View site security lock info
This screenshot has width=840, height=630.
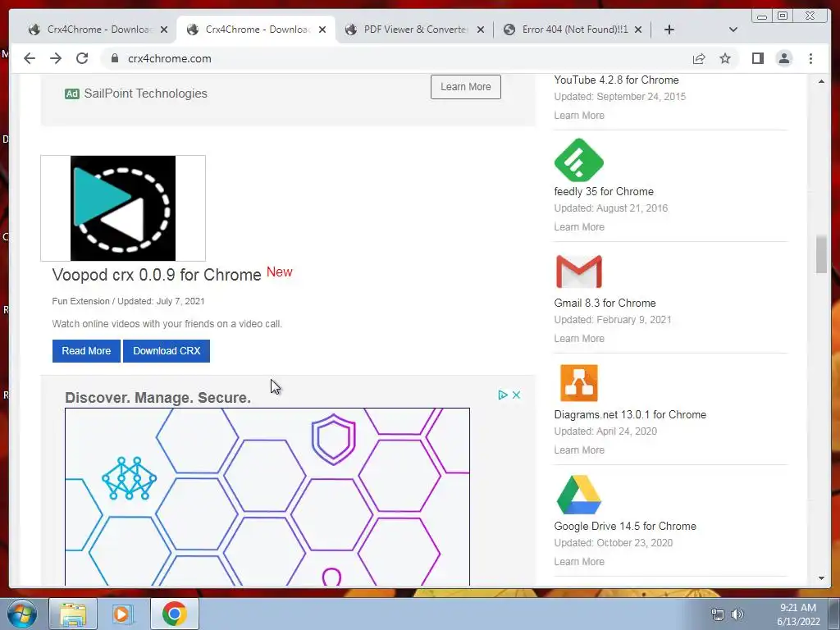pos(115,58)
